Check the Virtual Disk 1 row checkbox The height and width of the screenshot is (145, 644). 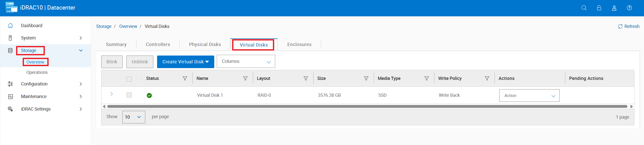[x=129, y=95]
